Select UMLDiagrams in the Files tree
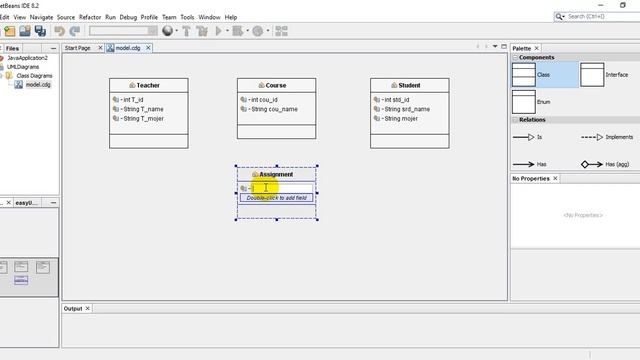The width and height of the screenshot is (640, 360). click(x=23, y=67)
